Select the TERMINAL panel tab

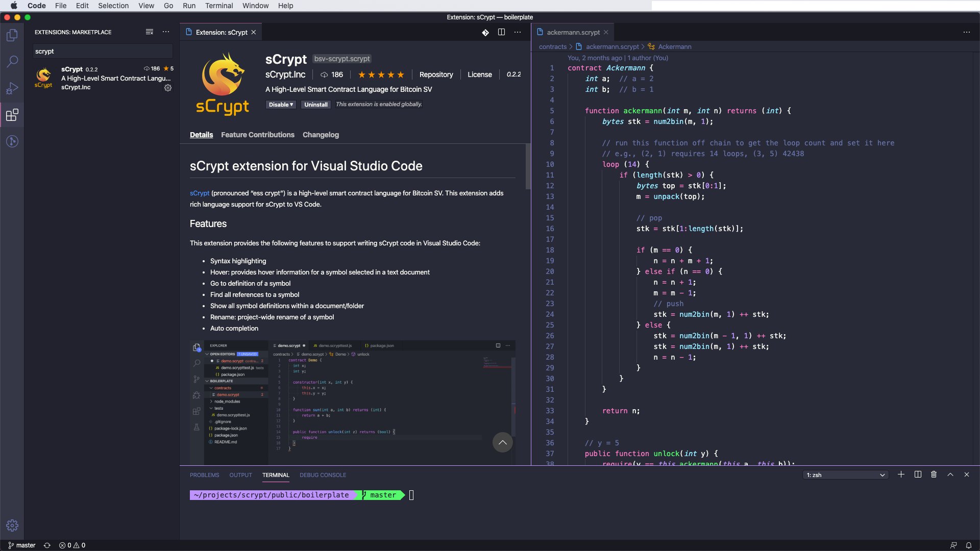[x=276, y=475]
